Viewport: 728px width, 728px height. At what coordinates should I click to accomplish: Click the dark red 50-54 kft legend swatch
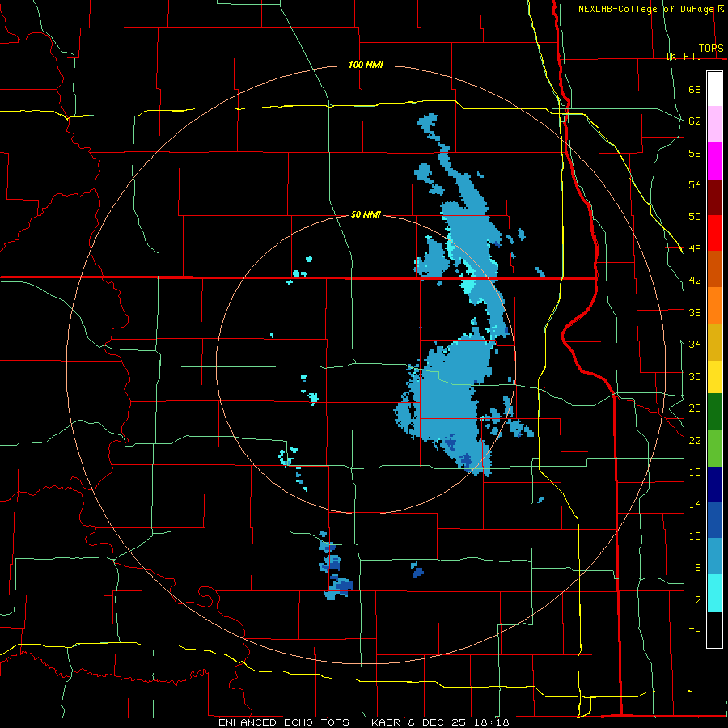(x=714, y=197)
